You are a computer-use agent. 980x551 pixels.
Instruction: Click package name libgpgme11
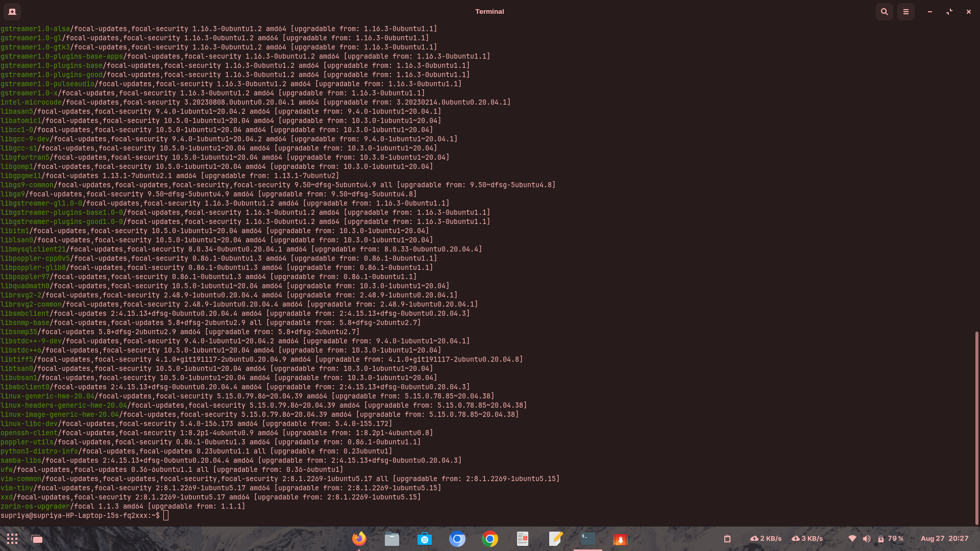click(21, 176)
